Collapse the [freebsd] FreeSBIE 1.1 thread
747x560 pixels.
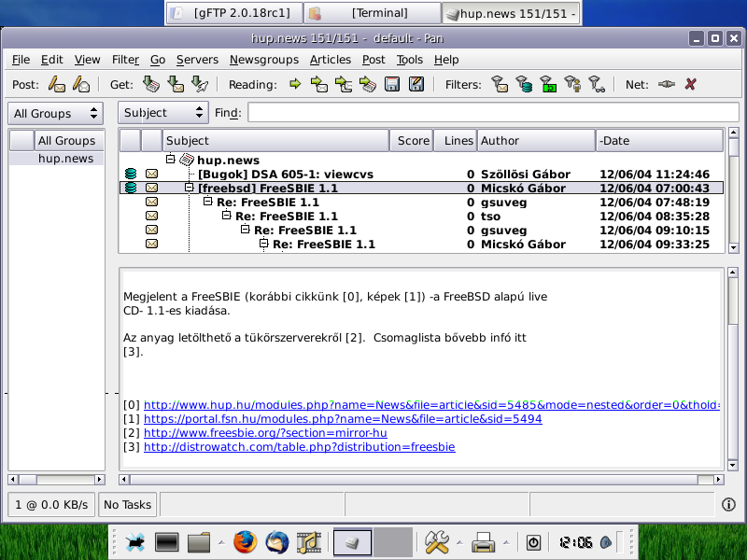click(x=190, y=188)
